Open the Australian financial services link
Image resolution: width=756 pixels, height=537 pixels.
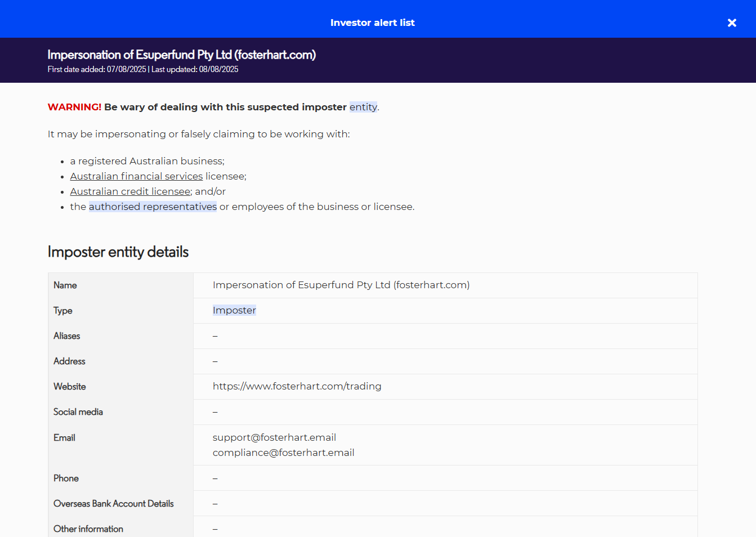[136, 176]
